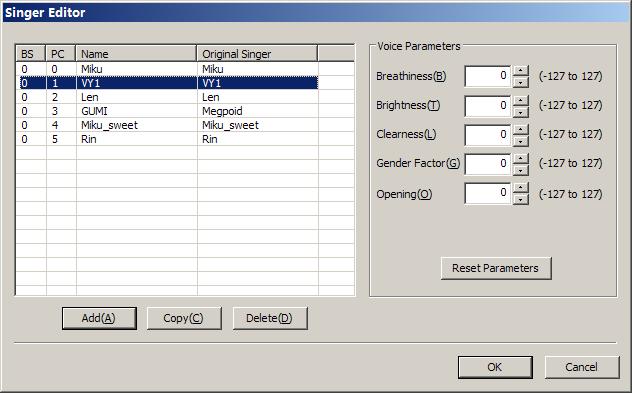Sort by the Name column header
The height and width of the screenshot is (393, 632).
136,54
